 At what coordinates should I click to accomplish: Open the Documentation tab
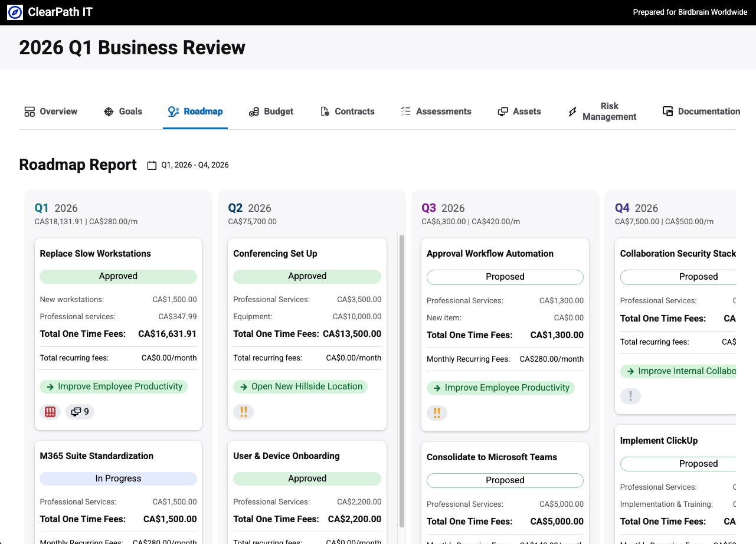pyautogui.click(x=701, y=111)
